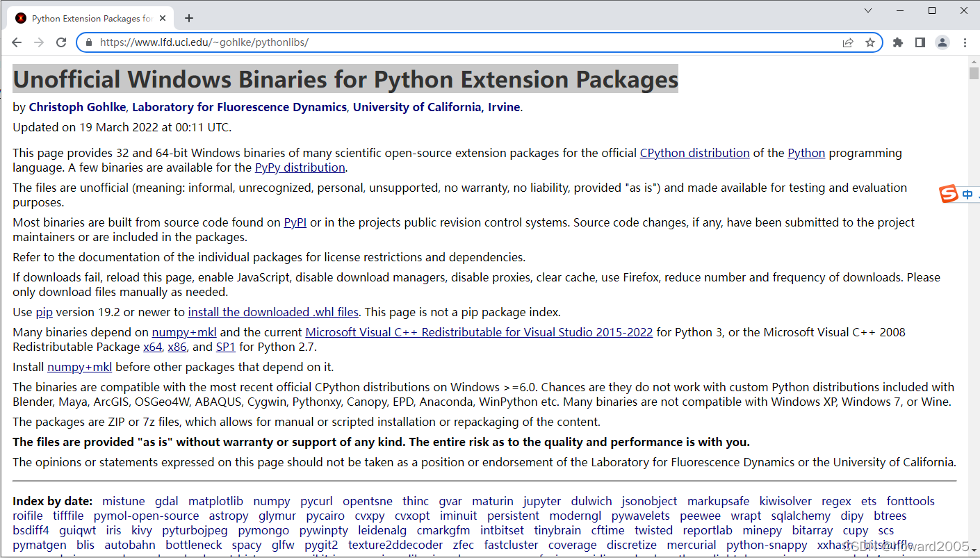Jump to mistune in the index
The image size is (980, 558).
[124, 501]
